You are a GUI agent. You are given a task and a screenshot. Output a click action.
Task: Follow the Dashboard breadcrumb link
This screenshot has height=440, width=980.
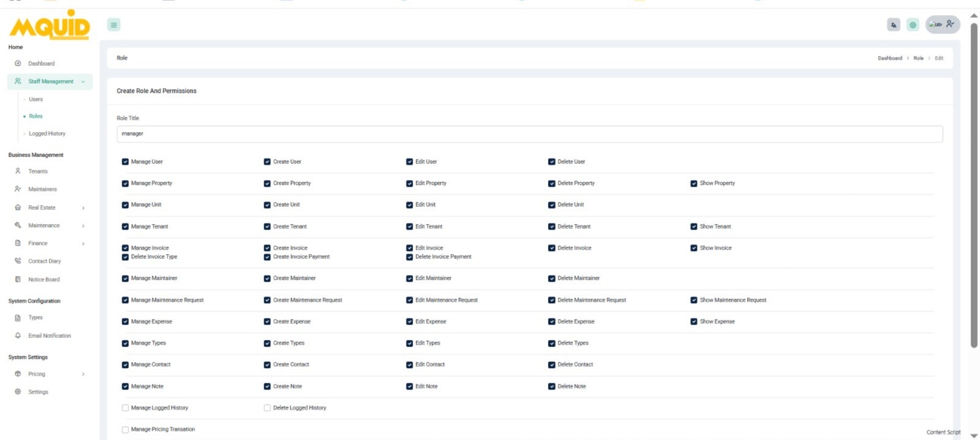pyautogui.click(x=890, y=58)
